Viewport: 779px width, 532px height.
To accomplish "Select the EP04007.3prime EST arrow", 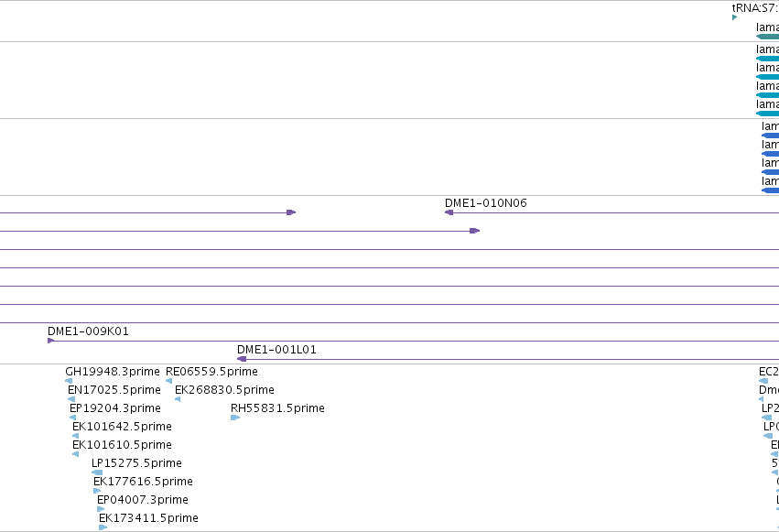I will tap(101, 509).
